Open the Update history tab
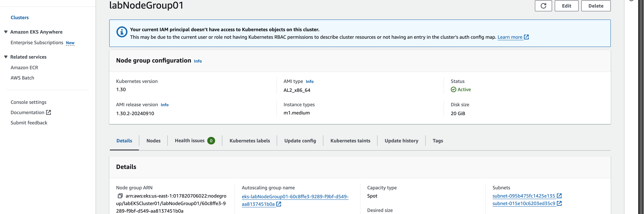Image resolution: width=644 pixels, height=214 pixels. (x=401, y=141)
